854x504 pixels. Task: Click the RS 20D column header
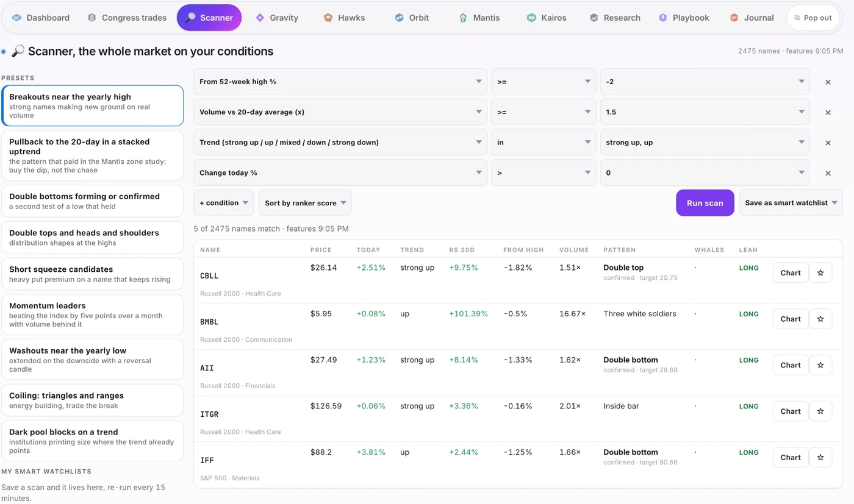462,250
